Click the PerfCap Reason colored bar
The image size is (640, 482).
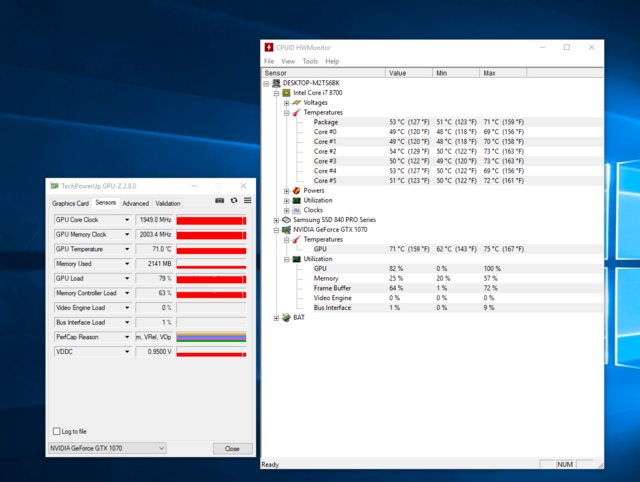211,338
